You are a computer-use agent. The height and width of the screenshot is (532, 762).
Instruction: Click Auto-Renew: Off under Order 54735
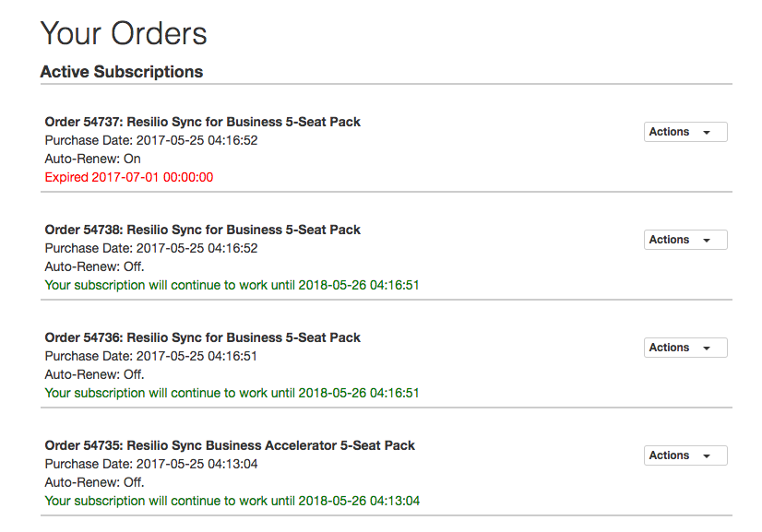click(94, 482)
